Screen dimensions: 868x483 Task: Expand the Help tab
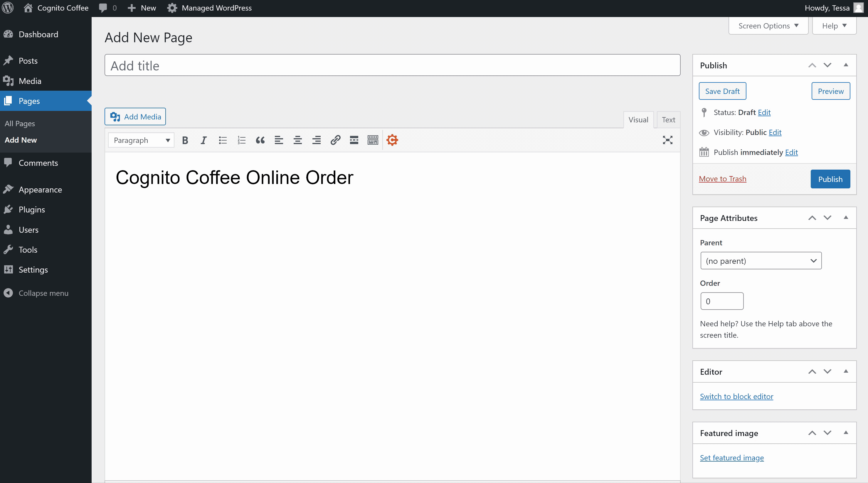(834, 26)
